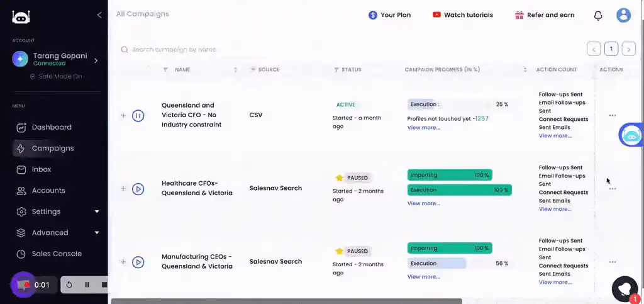Click Queensland CFO Execution 25% bar
The image size is (644, 304).
coord(460,104)
